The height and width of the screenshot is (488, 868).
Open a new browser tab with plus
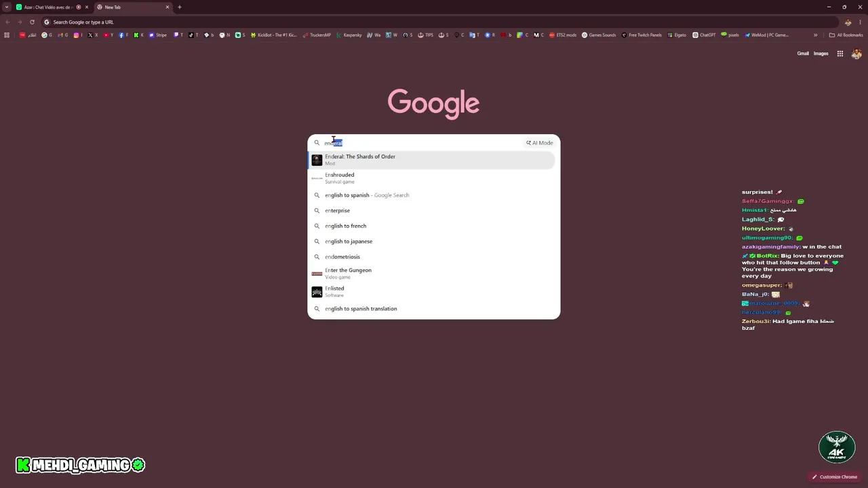point(180,7)
